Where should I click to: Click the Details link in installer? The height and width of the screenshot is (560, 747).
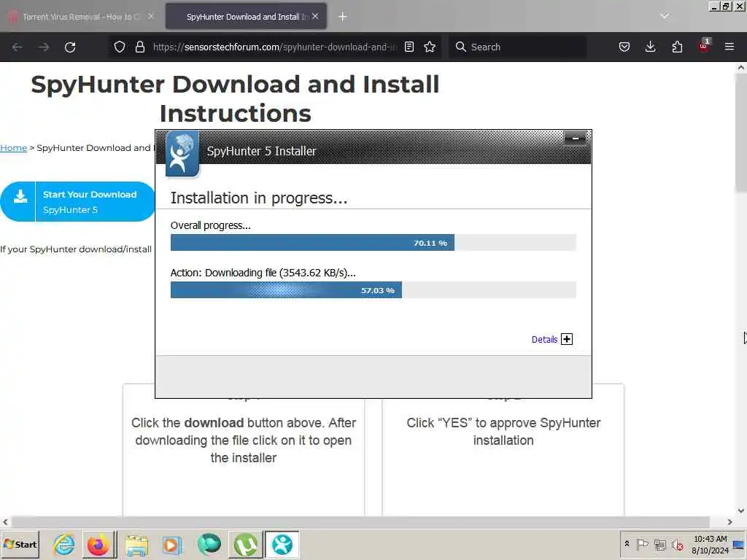[x=544, y=340]
